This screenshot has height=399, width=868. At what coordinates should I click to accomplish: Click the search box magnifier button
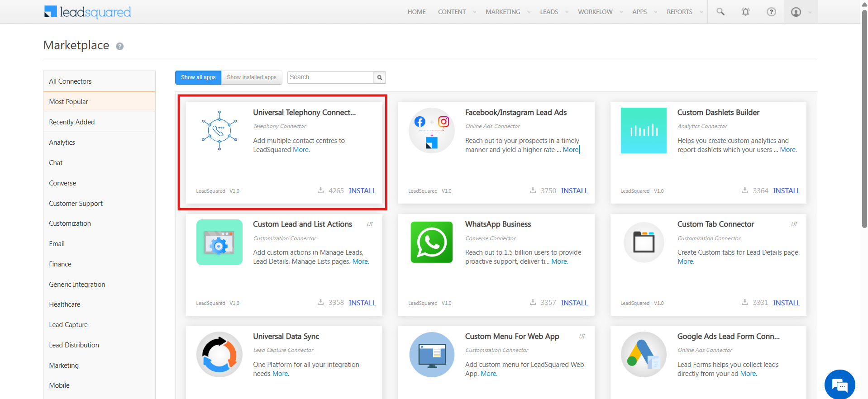380,77
